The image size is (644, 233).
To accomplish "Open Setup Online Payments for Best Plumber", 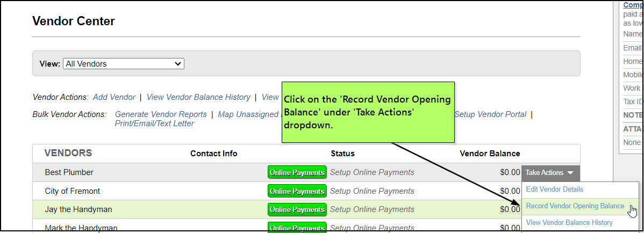I will [371, 172].
